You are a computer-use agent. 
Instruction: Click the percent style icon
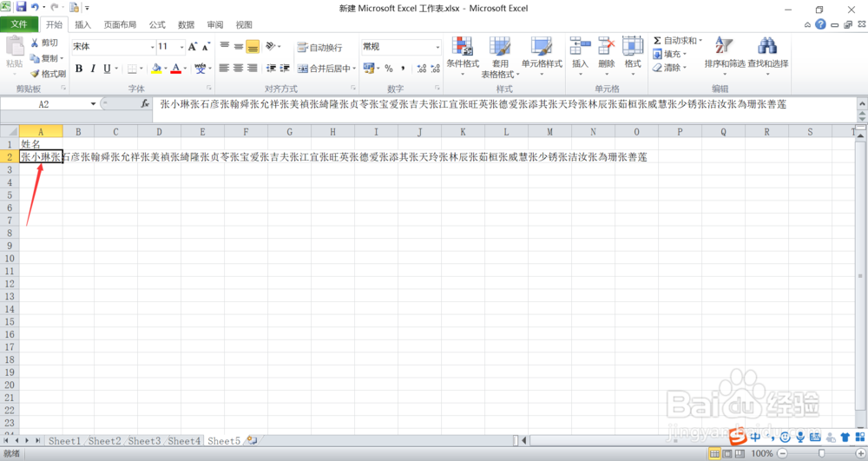coord(389,69)
